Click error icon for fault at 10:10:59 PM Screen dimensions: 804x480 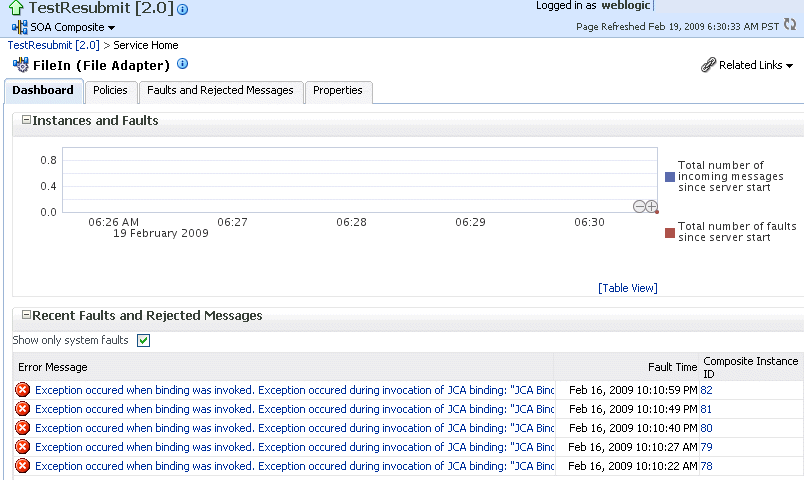point(23,390)
